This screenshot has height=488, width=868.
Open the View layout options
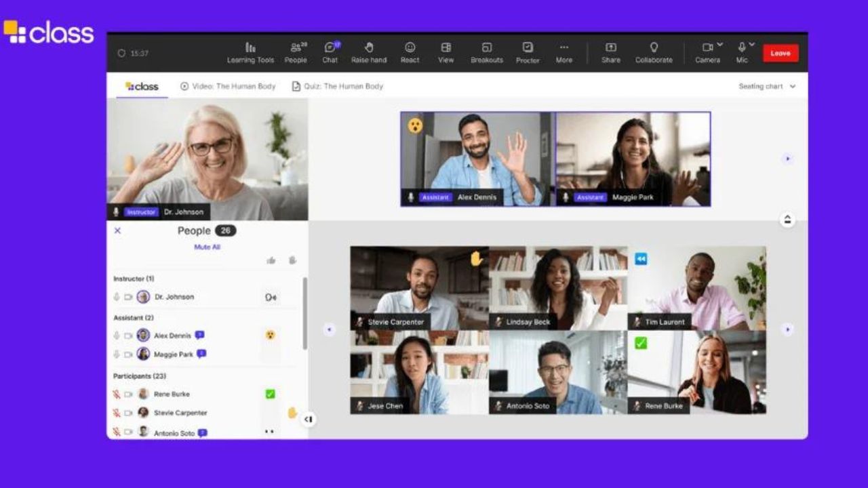446,53
